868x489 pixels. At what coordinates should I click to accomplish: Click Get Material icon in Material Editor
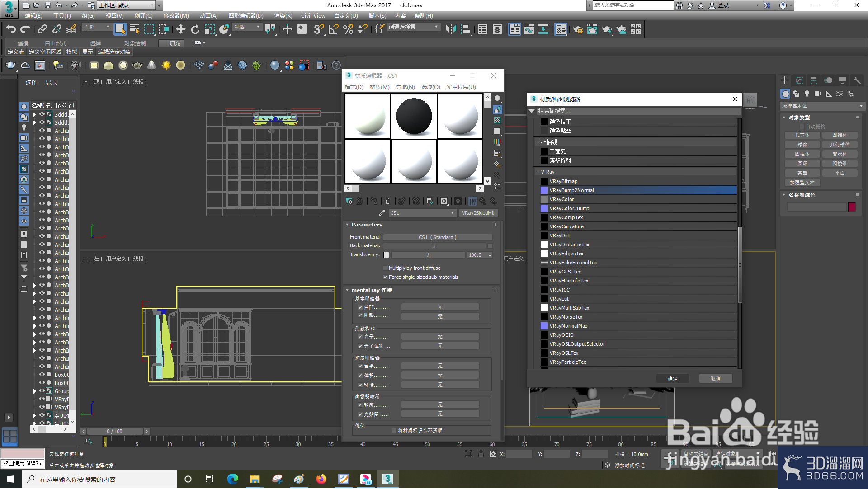pyautogui.click(x=349, y=201)
